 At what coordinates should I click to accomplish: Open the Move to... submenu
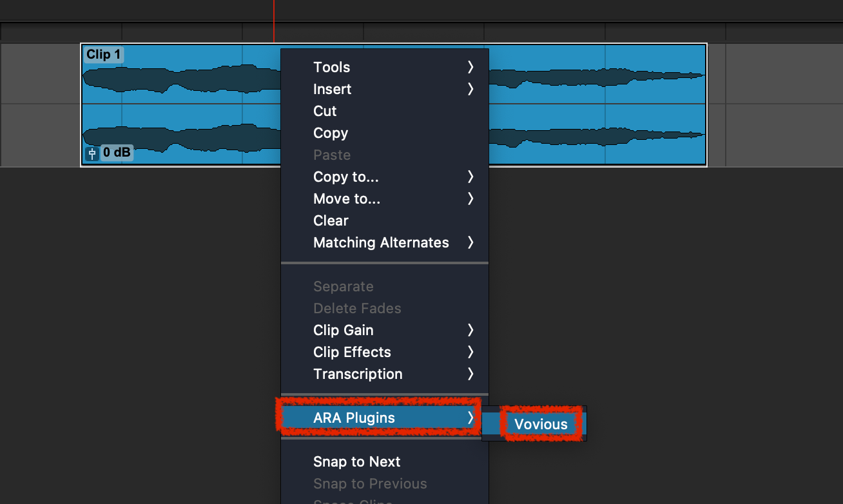[347, 199]
